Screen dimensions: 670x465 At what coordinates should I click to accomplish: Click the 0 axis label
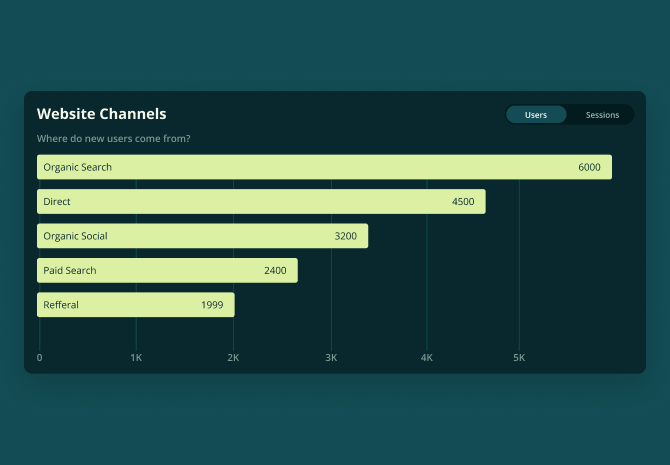[39, 358]
